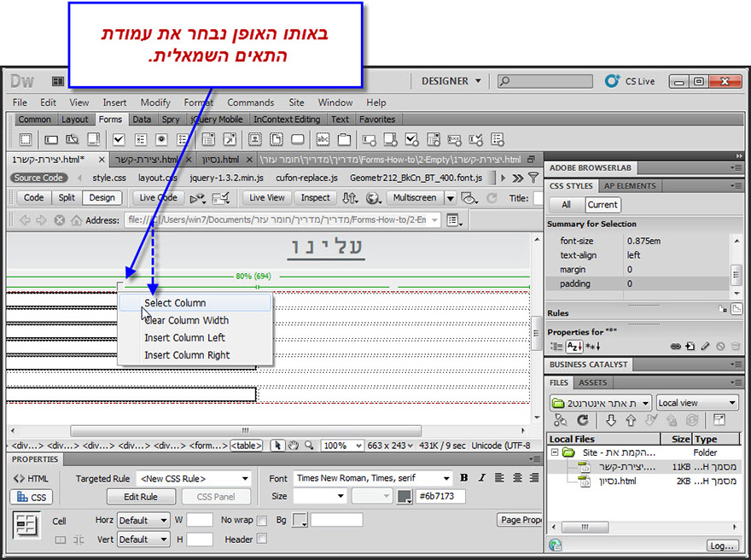Insert a Radio Button form element
Image resolution: width=751 pixels, height=560 pixels.
pos(162,139)
